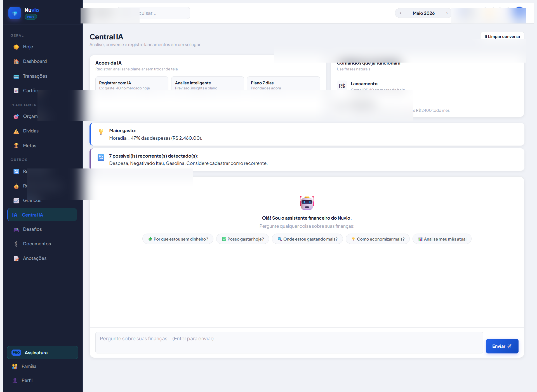Viewport: 537px width, 392px height.
Task: Select the Metas trophy icon
Action: click(x=16, y=146)
